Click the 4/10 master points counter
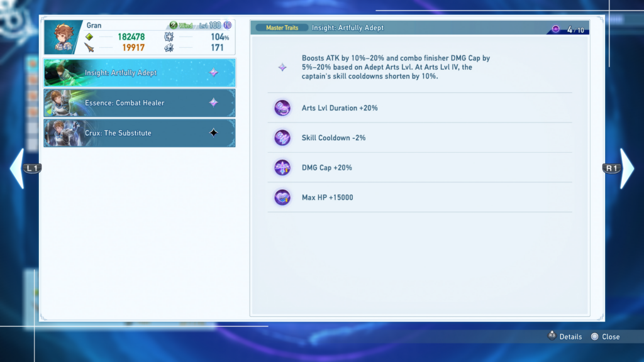The image size is (644, 362). 575,30
